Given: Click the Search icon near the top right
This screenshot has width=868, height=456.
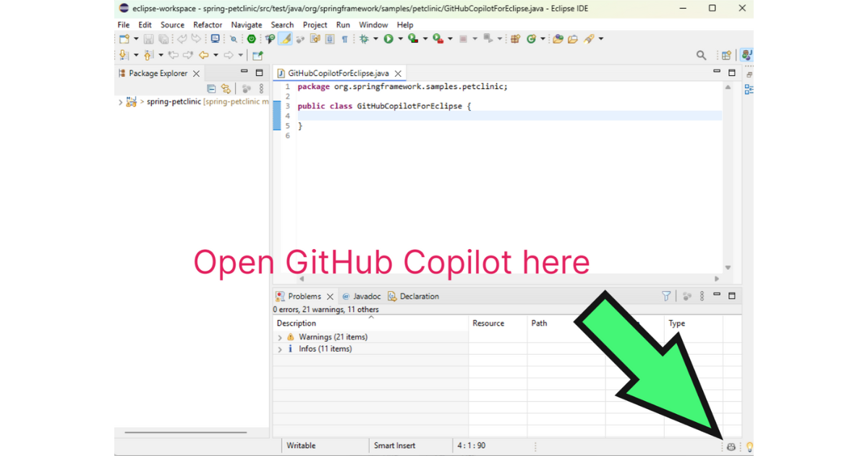Looking at the screenshot, I should tap(701, 55).
